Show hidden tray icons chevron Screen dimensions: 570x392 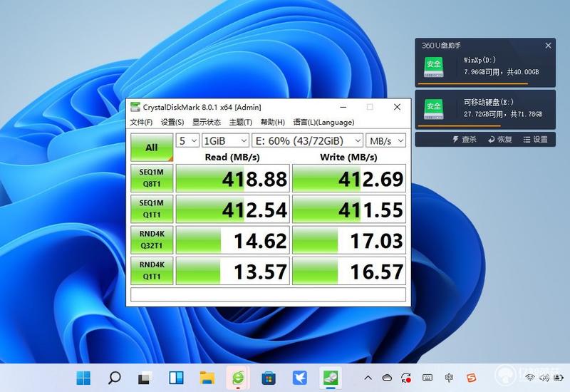click(368, 378)
